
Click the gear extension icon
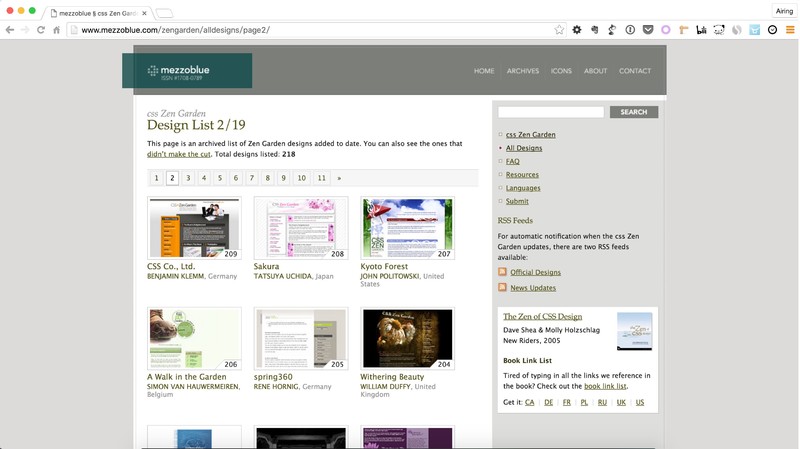click(x=577, y=30)
